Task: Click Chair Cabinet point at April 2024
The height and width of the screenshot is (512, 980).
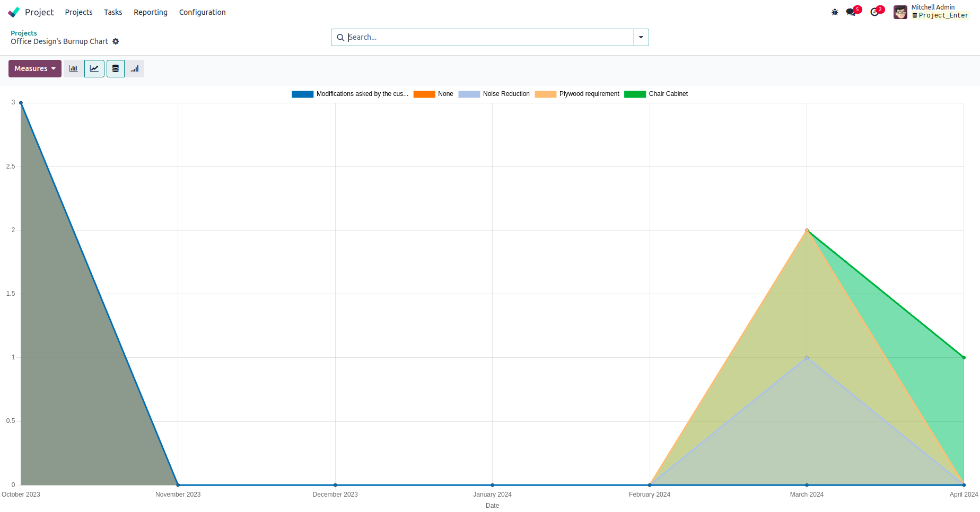Action: pos(964,358)
